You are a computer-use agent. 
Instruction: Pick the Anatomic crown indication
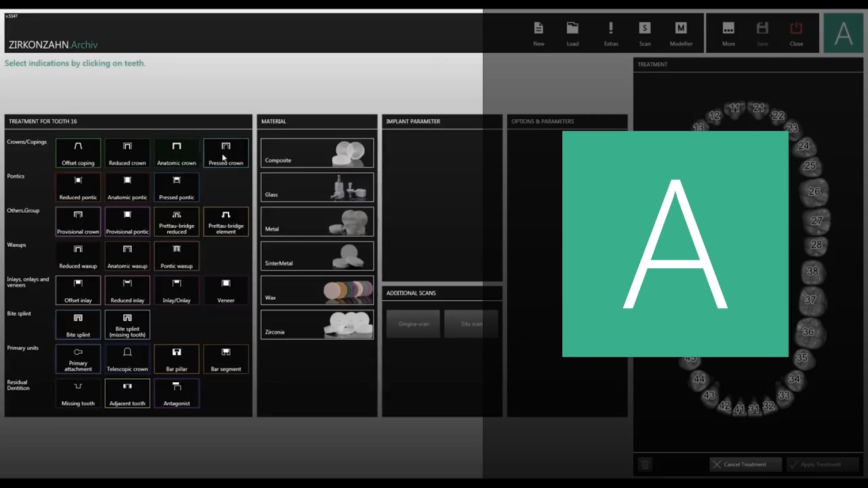(x=176, y=153)
